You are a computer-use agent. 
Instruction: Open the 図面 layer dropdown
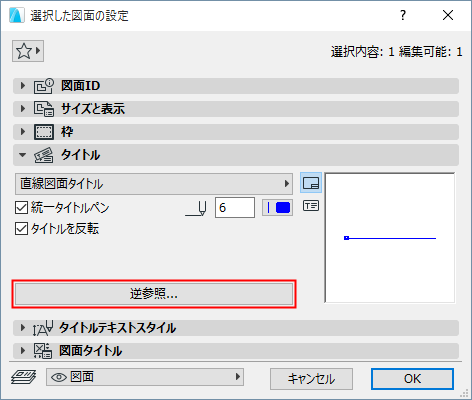click(x=145, y=377)
